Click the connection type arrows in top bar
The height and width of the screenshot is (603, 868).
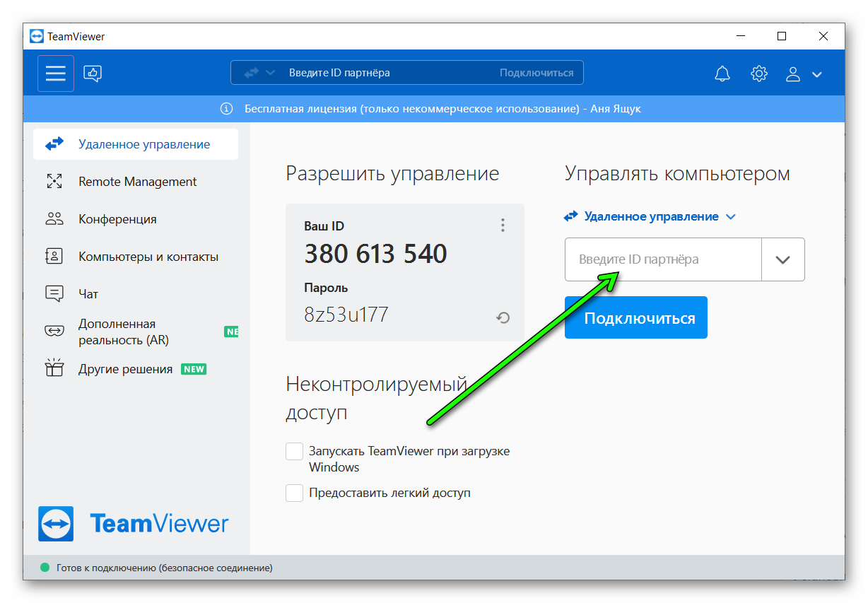click(252, 73)
